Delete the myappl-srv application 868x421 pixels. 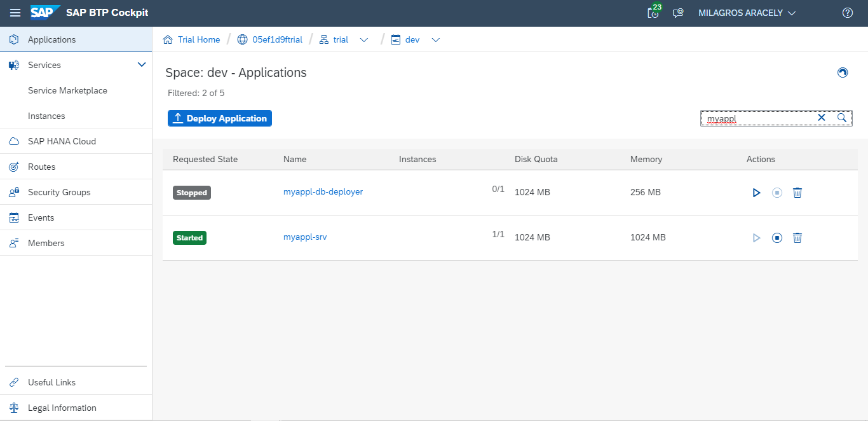(797, 238)
